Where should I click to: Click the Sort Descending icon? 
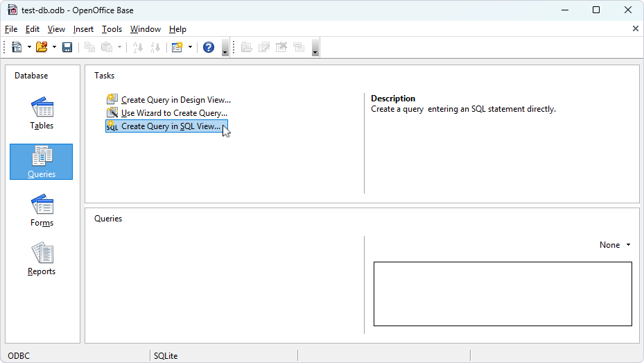point(155,47)
